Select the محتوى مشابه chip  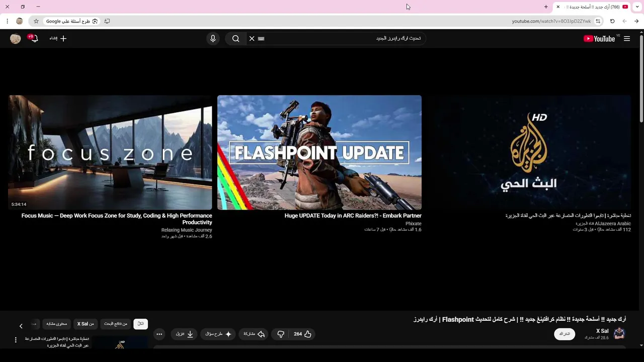[56, 324]
